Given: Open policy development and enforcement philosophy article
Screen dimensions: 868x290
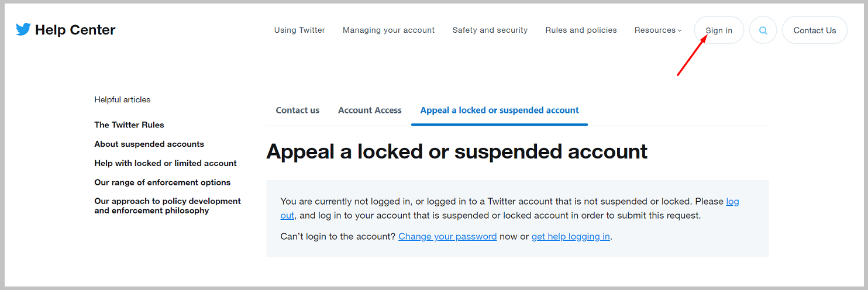Looking at the screenshot, I should (x=167, y=206).
